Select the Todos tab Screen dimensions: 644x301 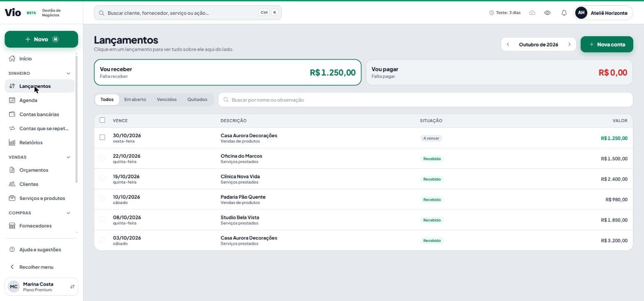pyautogui.click(x=107, y=99)
